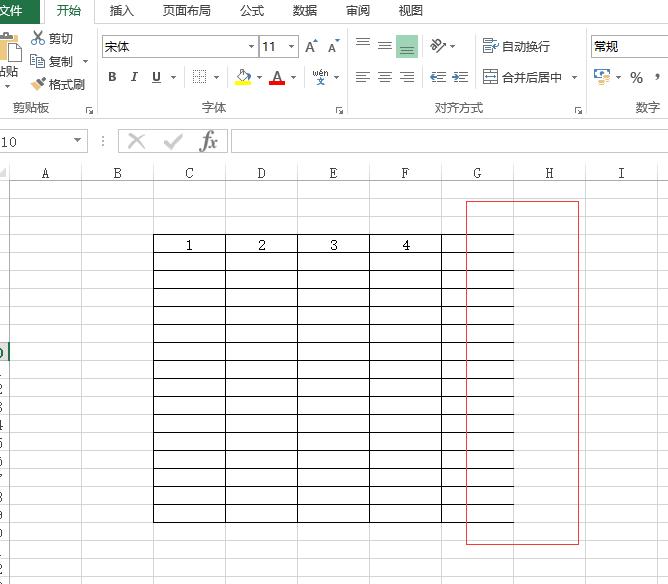Click the Copy (复制) button
Viewport: 668px width, 584px height.
[52, 61]
